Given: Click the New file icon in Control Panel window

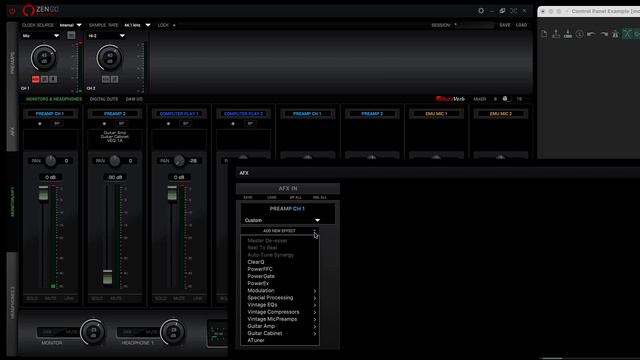Looking at the screenshot, I should [x=544, y=34].
